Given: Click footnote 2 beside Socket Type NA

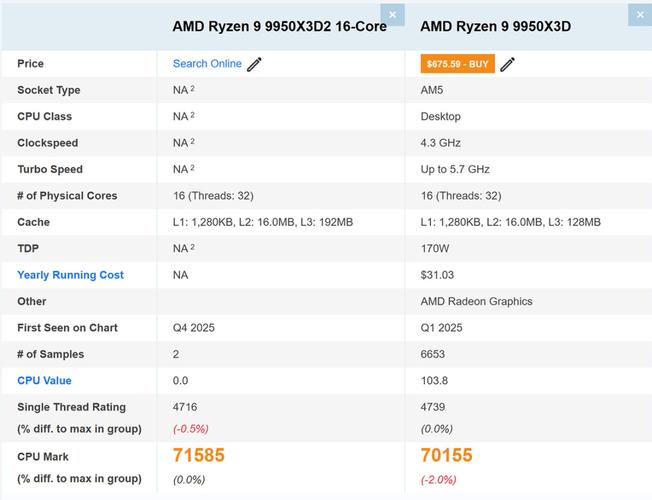Looking at the screenshot, I should [192, 89].
